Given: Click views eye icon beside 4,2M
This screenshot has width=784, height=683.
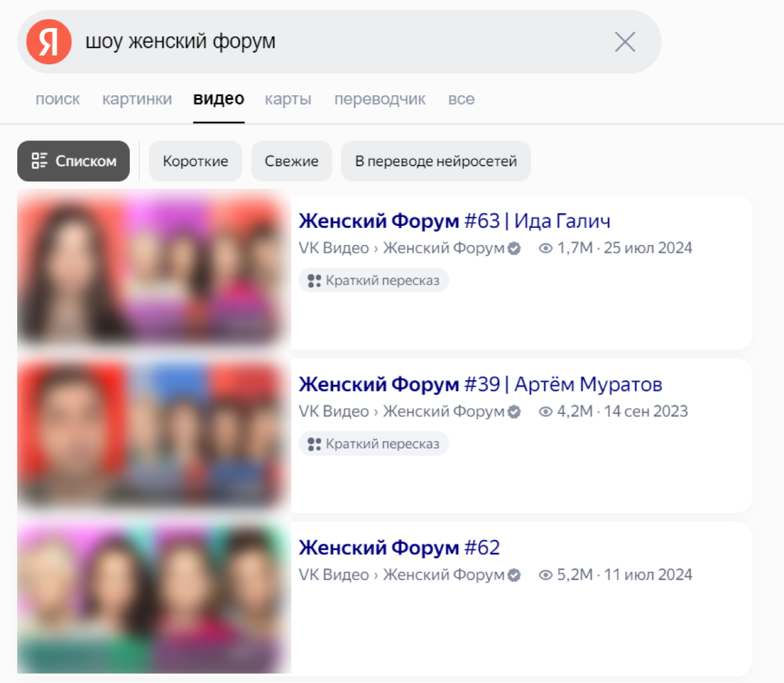Looking at the screenshot, I should (x=546, y=412).
